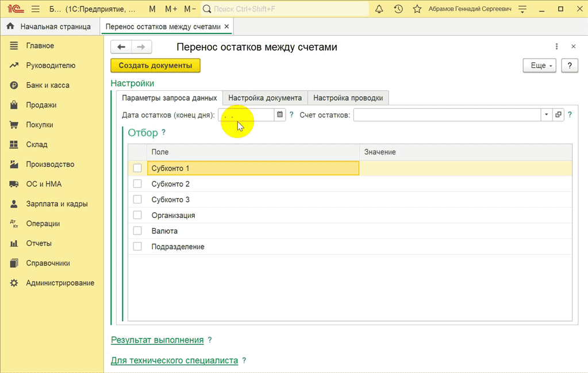Open calendar picker for balance date
This screenshot has width=588, height=373.
(x=280, y=115)
